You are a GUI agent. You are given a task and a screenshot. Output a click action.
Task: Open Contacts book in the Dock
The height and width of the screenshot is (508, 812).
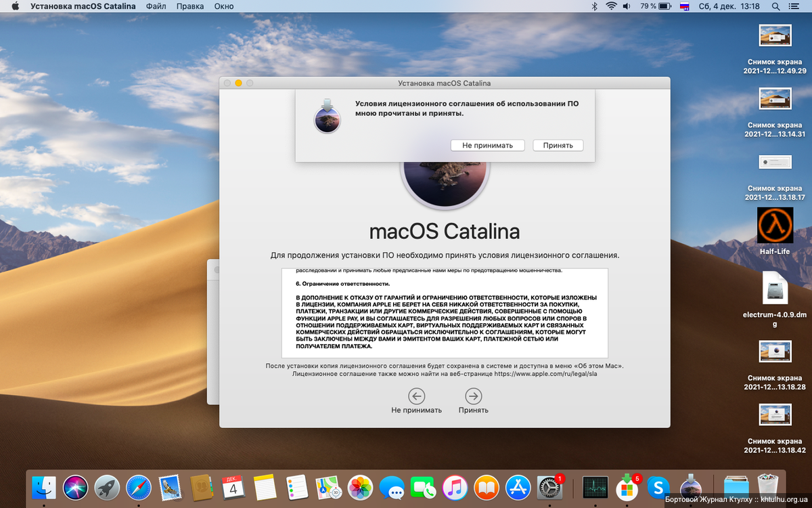click(x=202, y=486)
